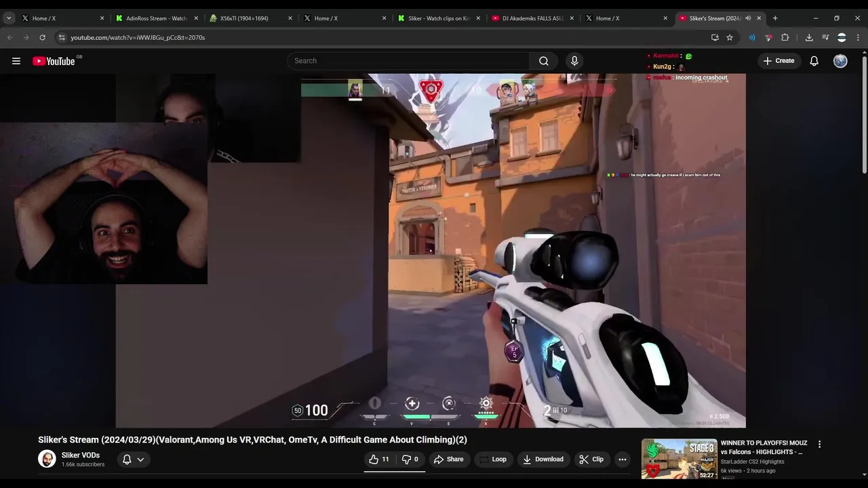Focus the YouTube search field

tap(408, 61)
